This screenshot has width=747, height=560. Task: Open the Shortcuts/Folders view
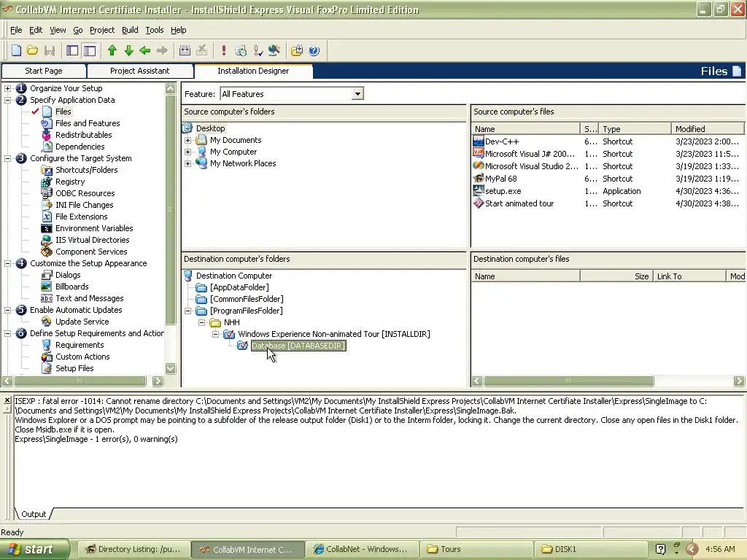click(x=86, y=170)
